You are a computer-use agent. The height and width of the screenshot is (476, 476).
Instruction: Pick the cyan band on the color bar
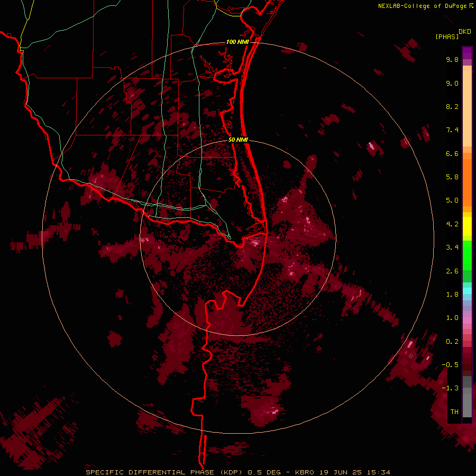coord(467,291)
